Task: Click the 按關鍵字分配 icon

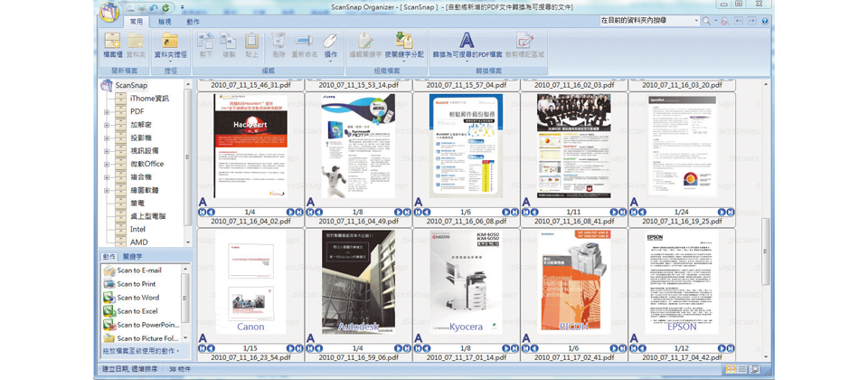Action: [x=404, y=41]
